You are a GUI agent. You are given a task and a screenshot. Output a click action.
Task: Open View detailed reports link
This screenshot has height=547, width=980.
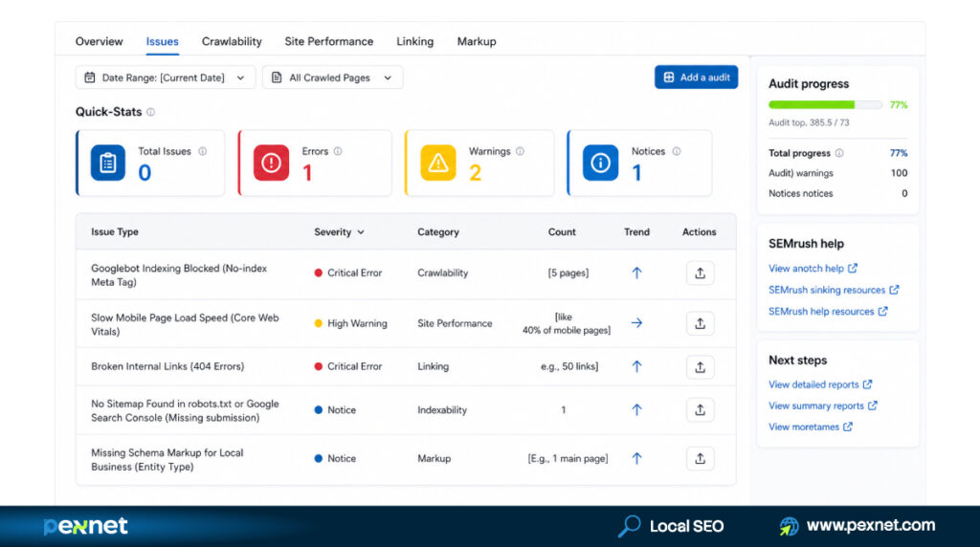click(x=820, y=384)
